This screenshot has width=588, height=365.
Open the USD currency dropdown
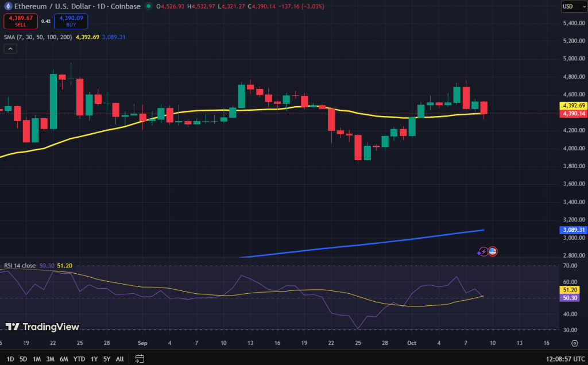[574, 6]
